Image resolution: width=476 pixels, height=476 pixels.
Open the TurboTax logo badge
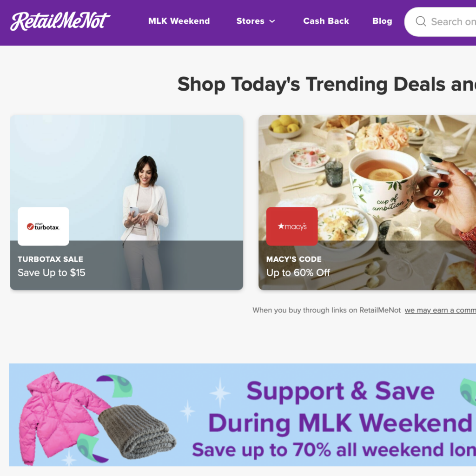43,226
